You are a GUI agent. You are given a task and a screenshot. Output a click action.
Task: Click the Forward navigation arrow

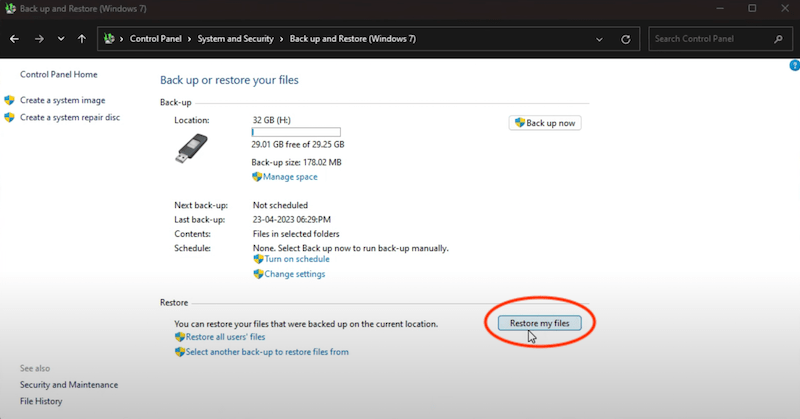tap(39, 39)
